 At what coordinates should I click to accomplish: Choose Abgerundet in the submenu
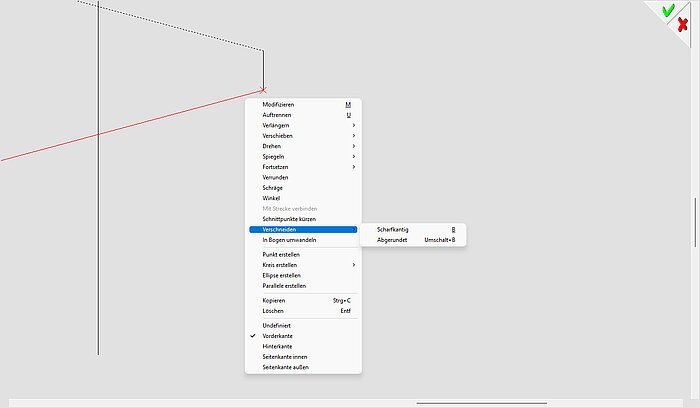point(392,240)
